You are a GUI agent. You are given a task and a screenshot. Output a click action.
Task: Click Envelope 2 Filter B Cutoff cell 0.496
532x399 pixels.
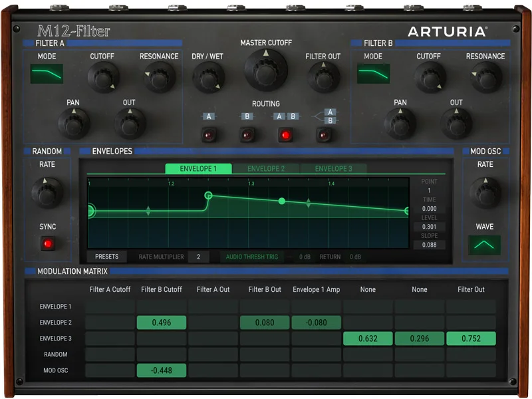(162, 323)
